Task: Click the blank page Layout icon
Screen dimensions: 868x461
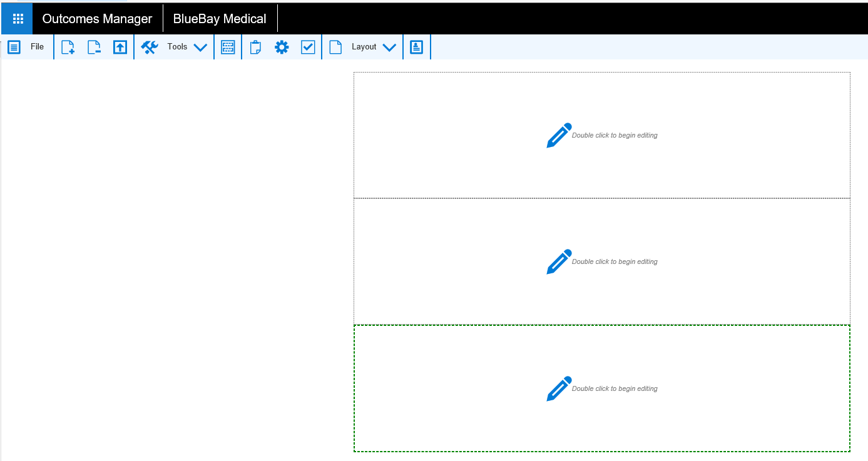Action: coord(335,47)
